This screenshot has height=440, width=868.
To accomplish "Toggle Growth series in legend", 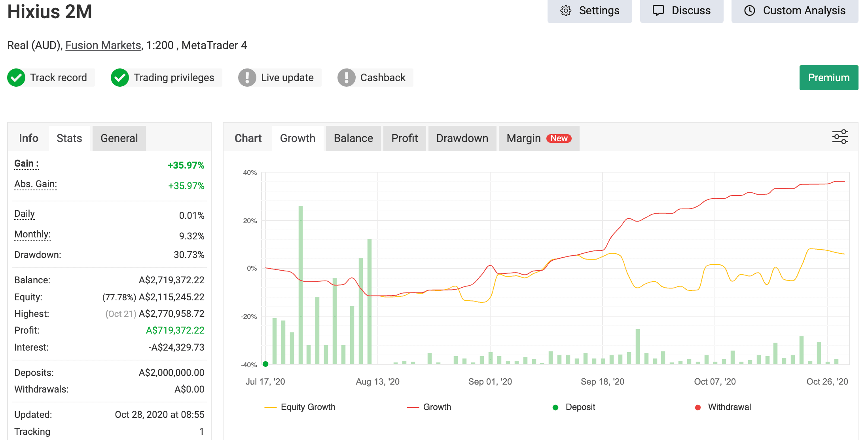I will 429,407.
